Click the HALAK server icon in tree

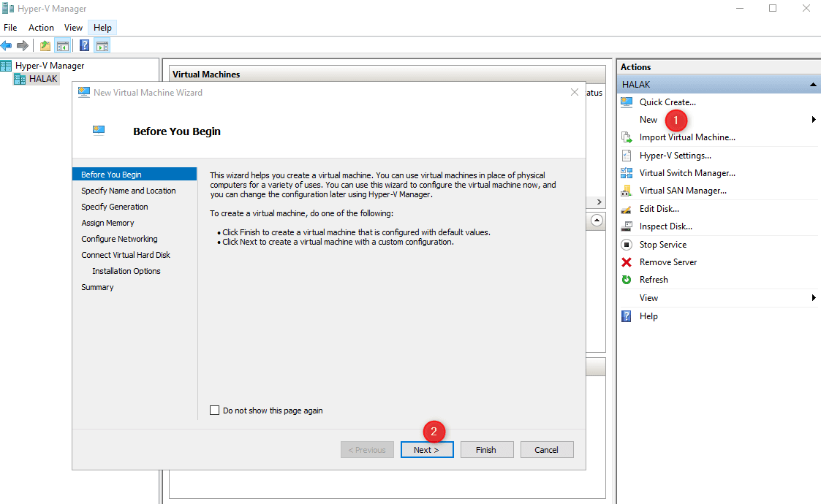point(19,79)
